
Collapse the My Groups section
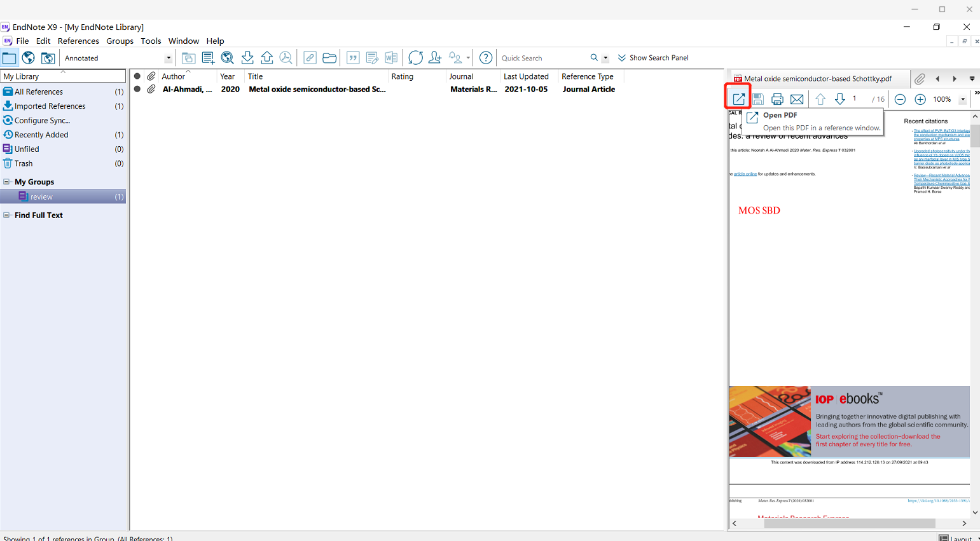pyautogui.click(x=8, y=182)
